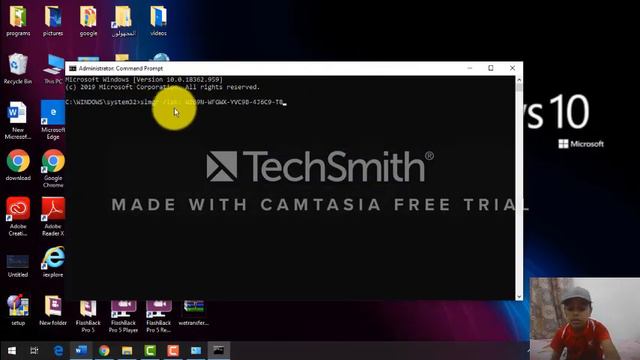Image resolution: width=640 pixels, height=360 pixels.
Task: Click the Command Prompt title bar text
Action: 121,68
